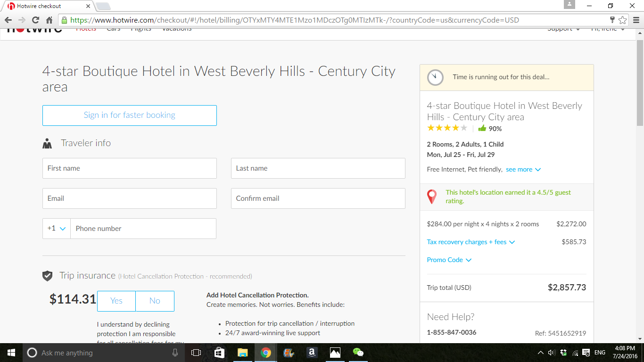
Task: Open the Support menu
Action: pyautogui.click(x=563, y=29)
